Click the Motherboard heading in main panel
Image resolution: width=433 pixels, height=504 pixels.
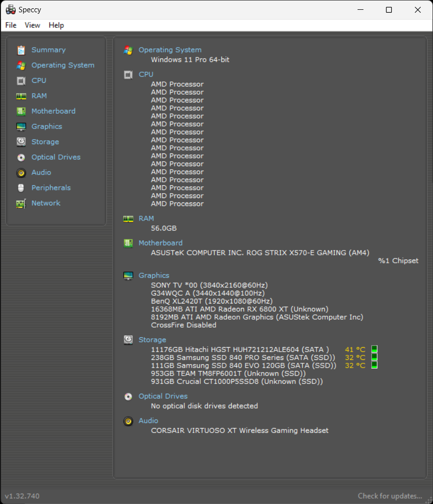(160, 243)
